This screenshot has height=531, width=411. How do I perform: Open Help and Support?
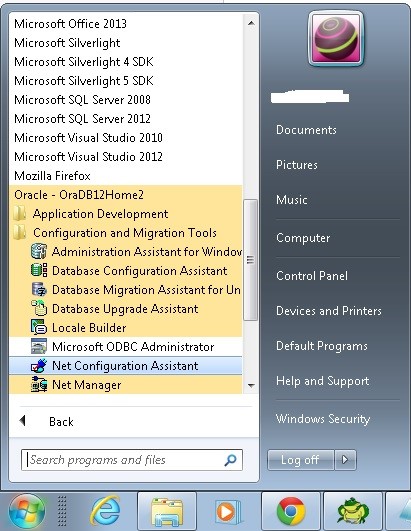pyautogui.click(x=322, y=381)
